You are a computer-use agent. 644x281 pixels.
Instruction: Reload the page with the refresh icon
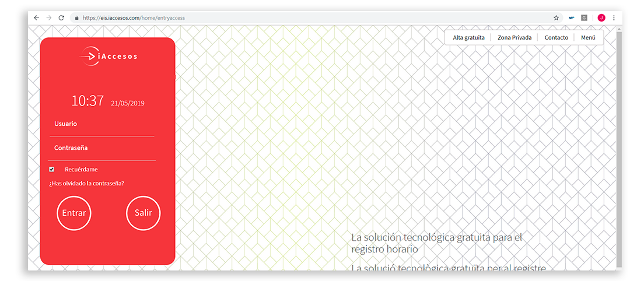click(x=61, y=18)
